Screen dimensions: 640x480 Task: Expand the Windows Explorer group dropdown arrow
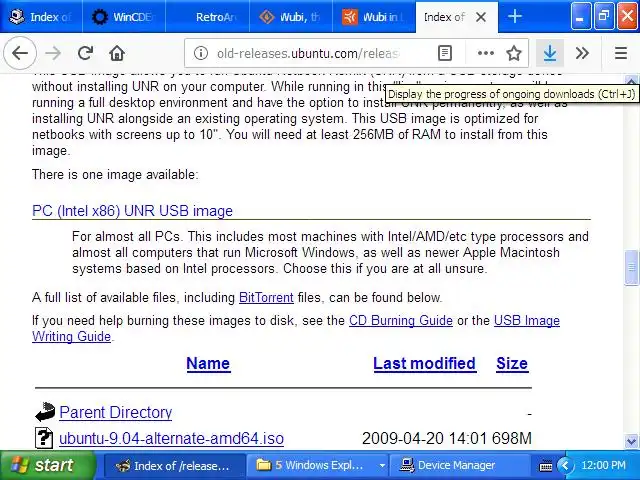[x=382, y=466]
